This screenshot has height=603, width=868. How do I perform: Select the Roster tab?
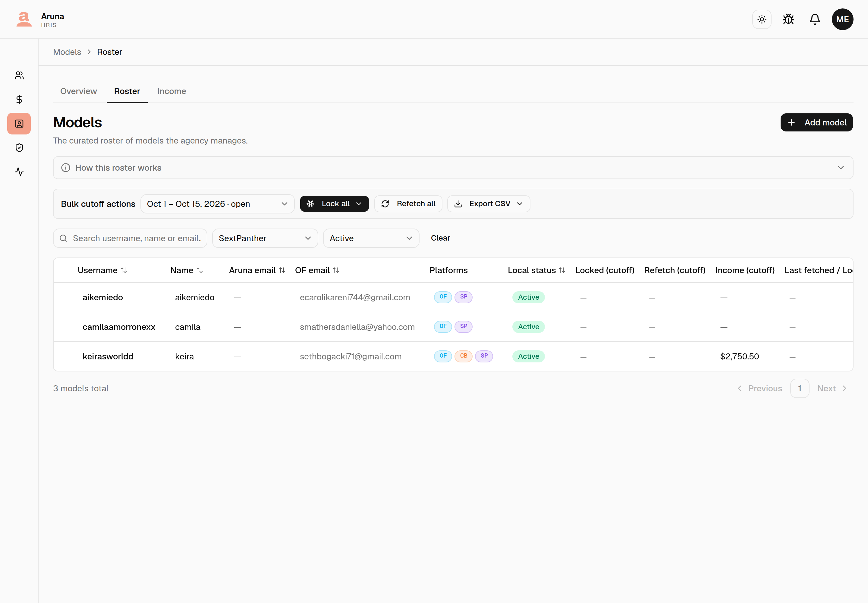coord(127,91)
